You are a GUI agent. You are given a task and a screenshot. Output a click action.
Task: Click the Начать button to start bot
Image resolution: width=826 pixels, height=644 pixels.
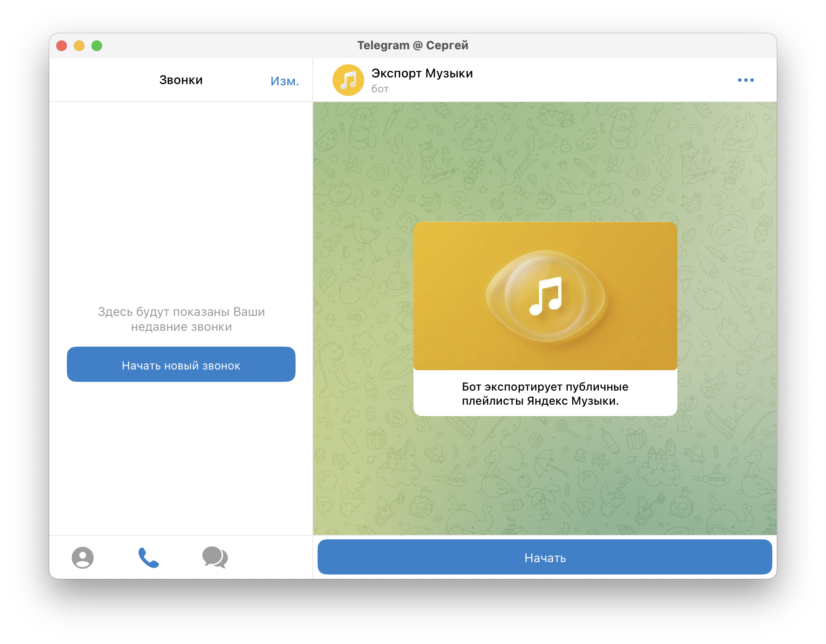(545, 557)
